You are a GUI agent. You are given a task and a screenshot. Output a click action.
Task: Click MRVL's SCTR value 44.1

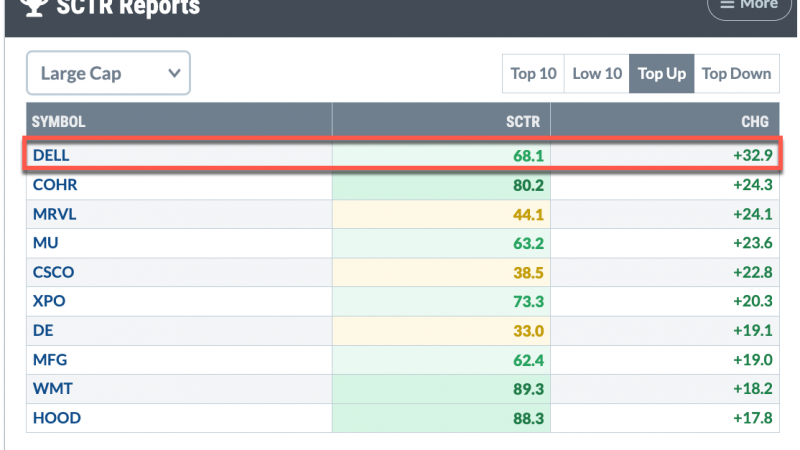529,214
